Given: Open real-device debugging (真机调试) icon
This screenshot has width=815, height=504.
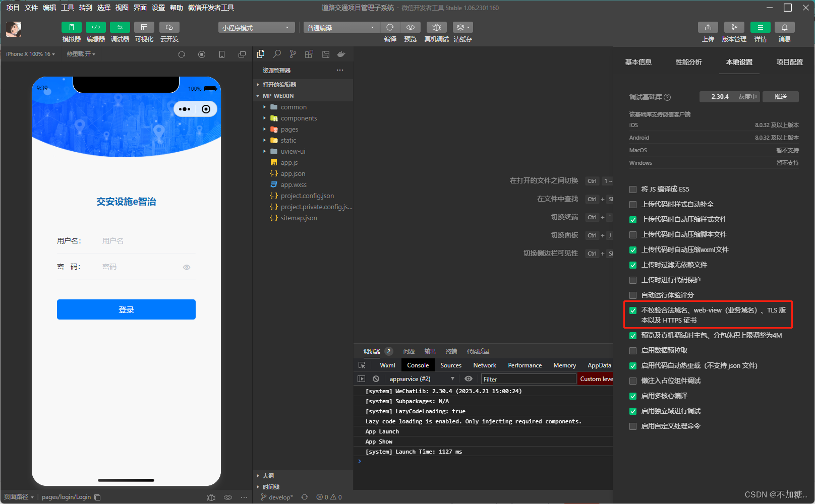Looking at the screenshot, I should (x=436, y=27).
